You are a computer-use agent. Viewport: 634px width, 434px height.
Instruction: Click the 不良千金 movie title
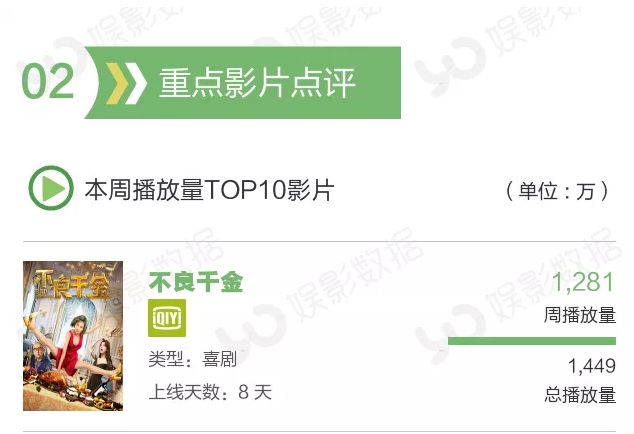point(196,282)
